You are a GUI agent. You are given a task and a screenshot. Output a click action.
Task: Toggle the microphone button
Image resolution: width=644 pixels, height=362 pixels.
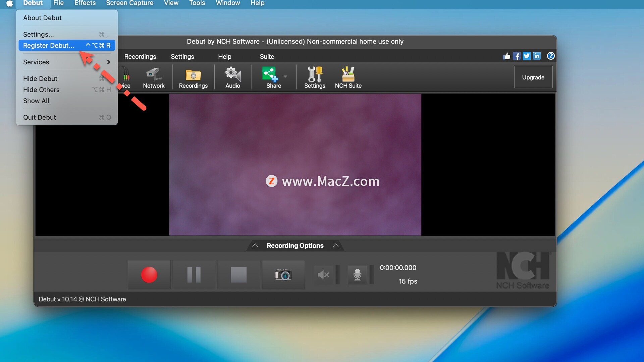[358, 275]
